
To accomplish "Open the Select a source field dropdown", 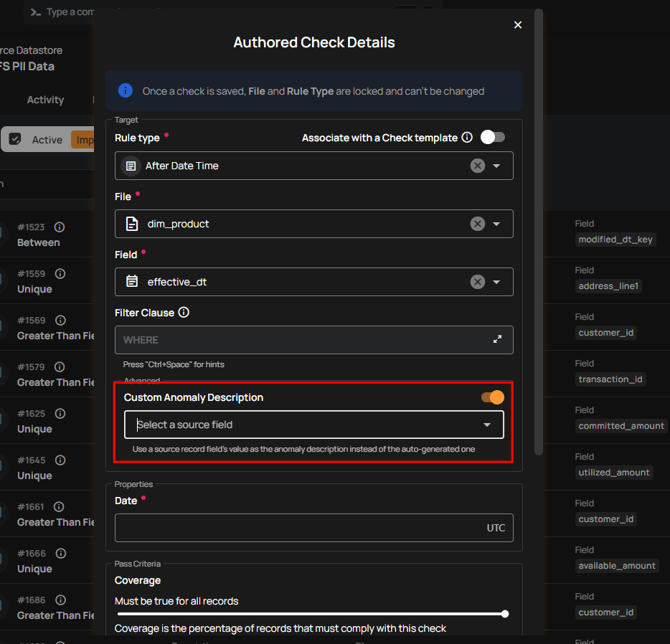I will coord(314,425).
